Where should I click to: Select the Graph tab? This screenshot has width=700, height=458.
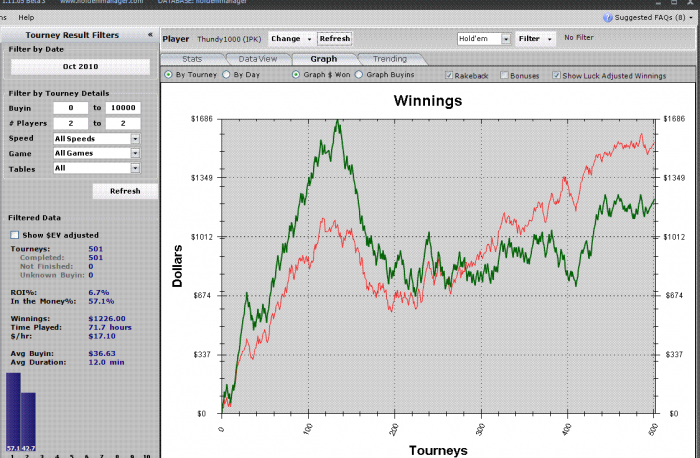point(324,59)
